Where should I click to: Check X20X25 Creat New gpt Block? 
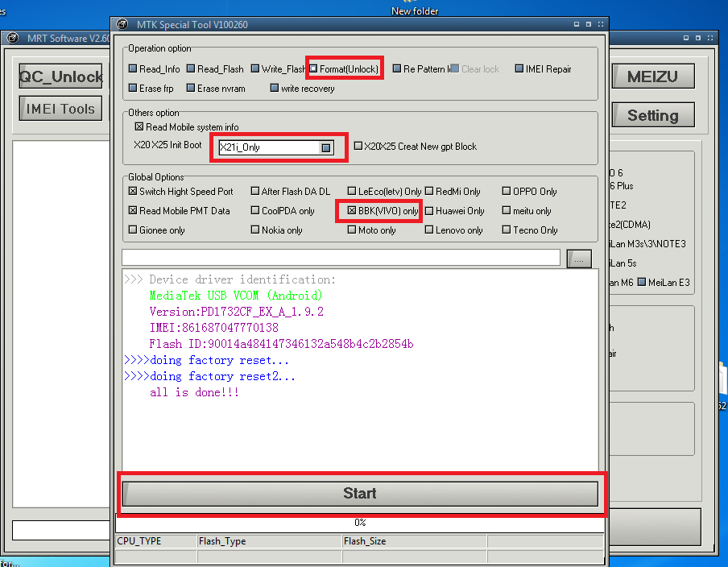pyautogui.click(x=358, y=146)
